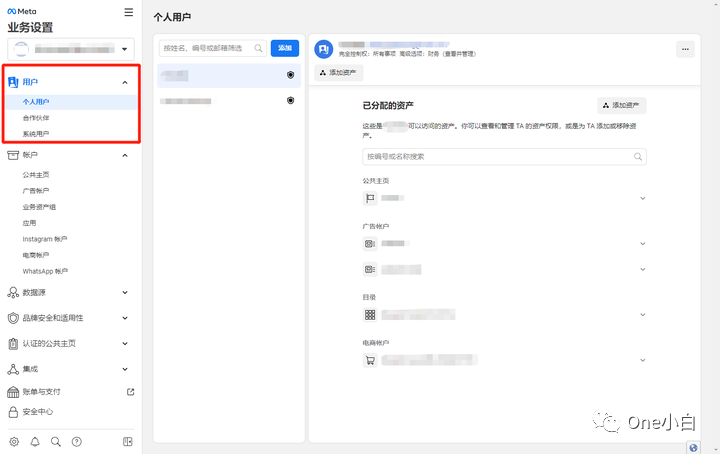Image resolution: width=720 pixels, height=454 pixels.
Task: Open 应用 in the sidebar
Action: [x=29, y=223]
